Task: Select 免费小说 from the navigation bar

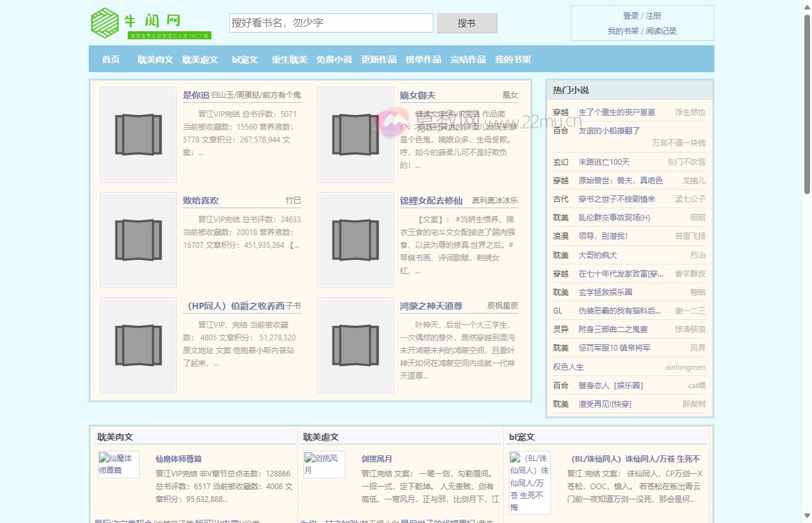Action: pos(334,59)
